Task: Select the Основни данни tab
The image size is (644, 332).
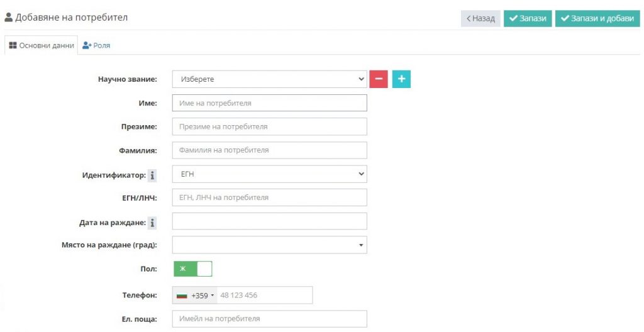Action: [41, 46]
